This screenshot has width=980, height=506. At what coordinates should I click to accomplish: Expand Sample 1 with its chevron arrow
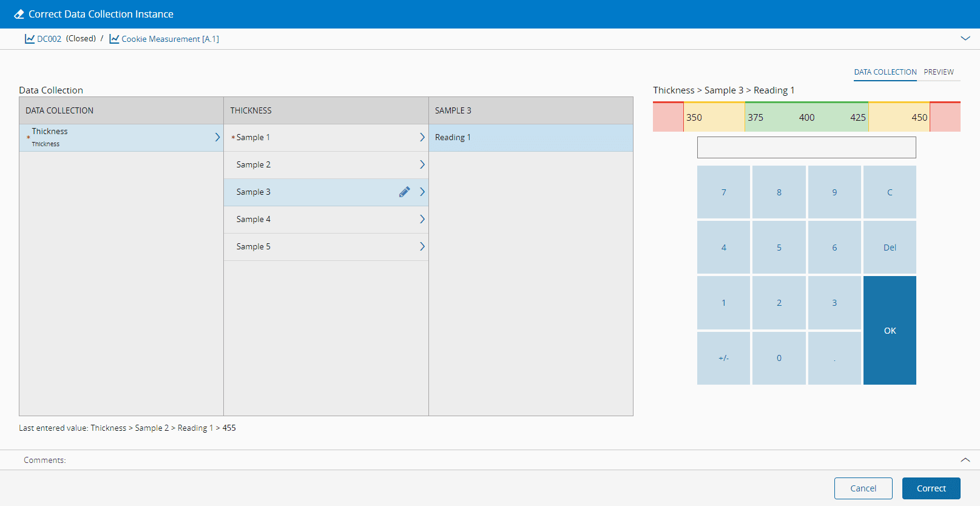tap(422, 138)
